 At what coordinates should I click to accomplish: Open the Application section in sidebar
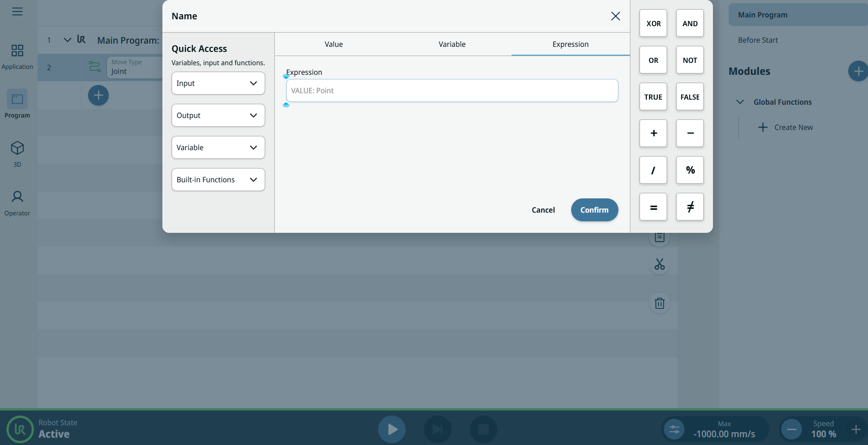click(17, 56)
